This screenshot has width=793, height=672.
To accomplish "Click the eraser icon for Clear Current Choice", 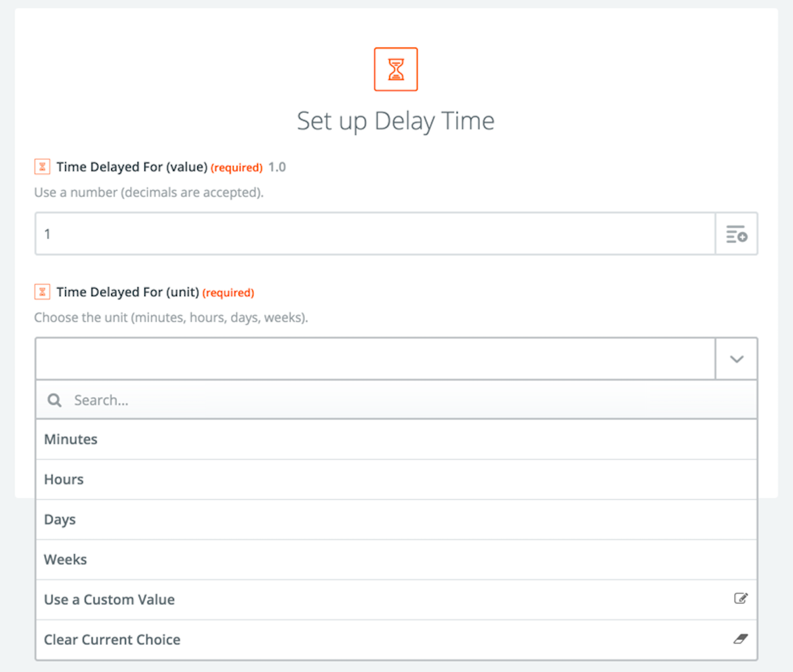I will [740, 639].
